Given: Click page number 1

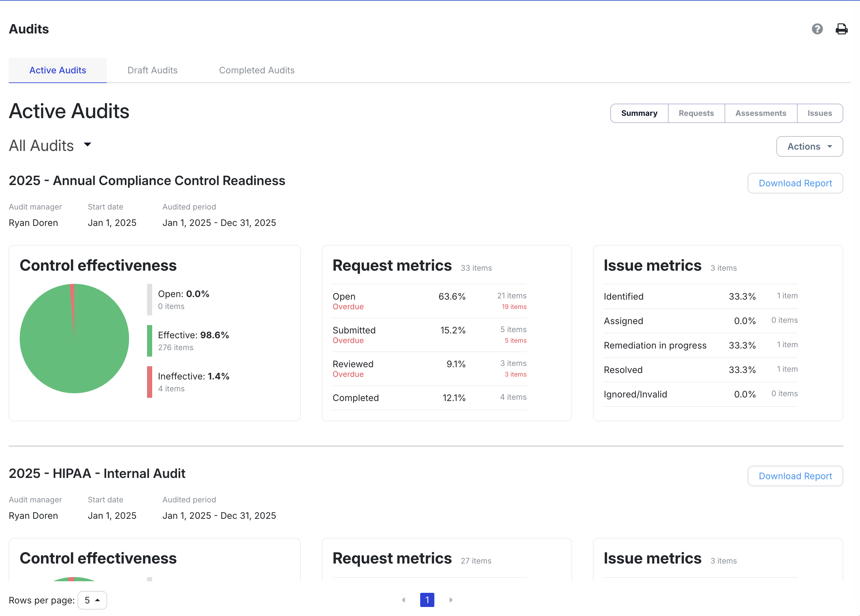Looking at the screenshot, I should click(427, 600).
